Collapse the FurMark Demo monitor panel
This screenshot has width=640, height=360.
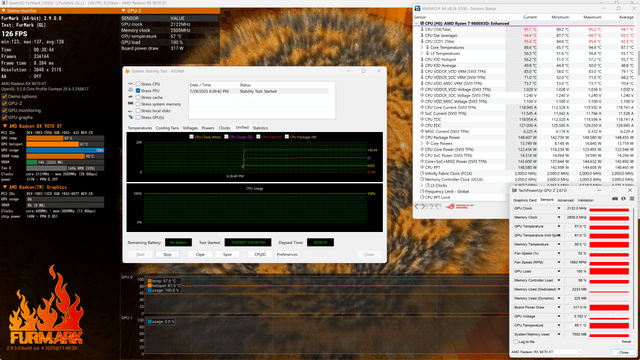click(4, 11)
